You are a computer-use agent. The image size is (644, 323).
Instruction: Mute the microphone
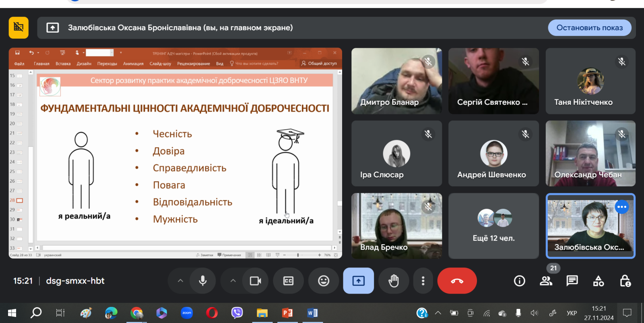coord(203,281)
